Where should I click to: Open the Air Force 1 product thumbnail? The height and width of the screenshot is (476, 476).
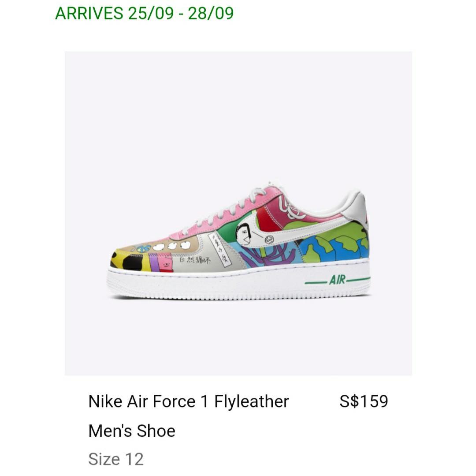click(x=238, y=213)
